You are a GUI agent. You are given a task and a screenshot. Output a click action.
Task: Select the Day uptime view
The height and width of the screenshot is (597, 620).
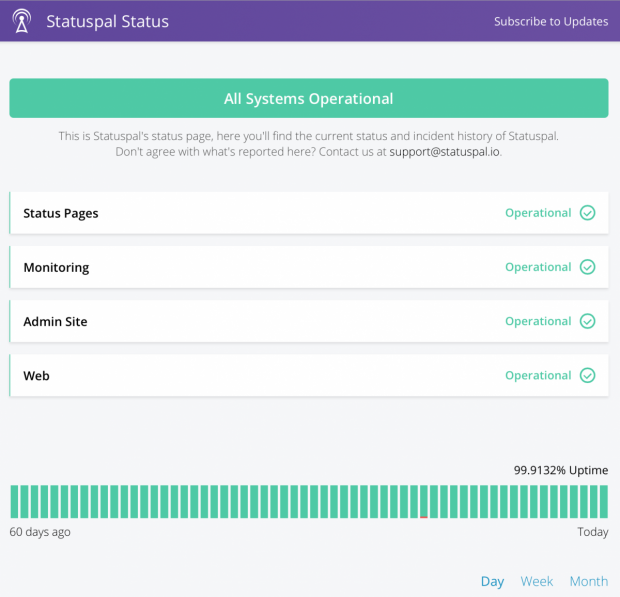pyautogui.click(x=492, y=581)
